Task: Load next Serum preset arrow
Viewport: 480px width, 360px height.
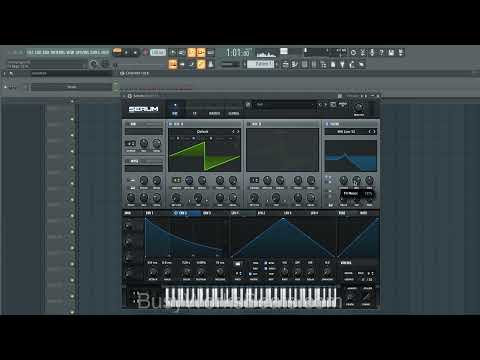Action: coord(325,105)
